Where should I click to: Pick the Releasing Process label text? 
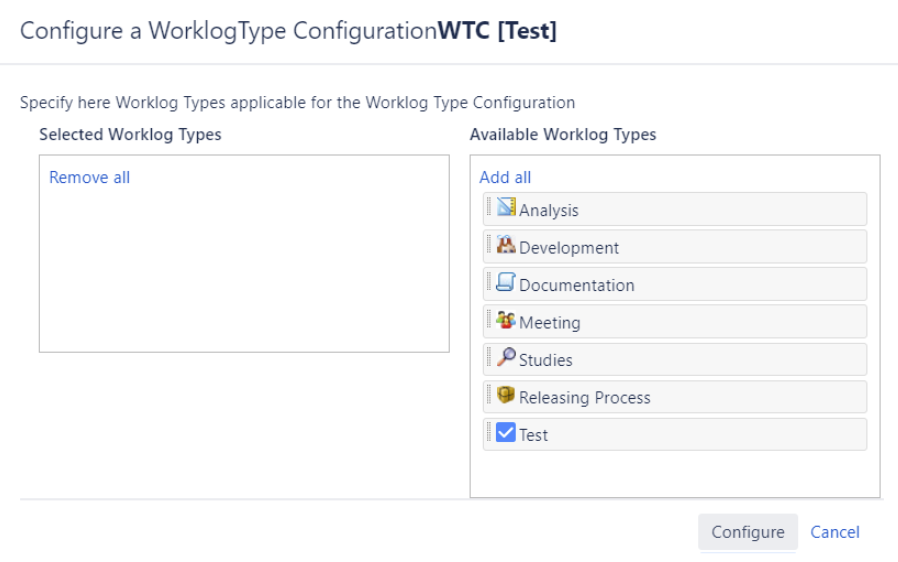[584, 397]
